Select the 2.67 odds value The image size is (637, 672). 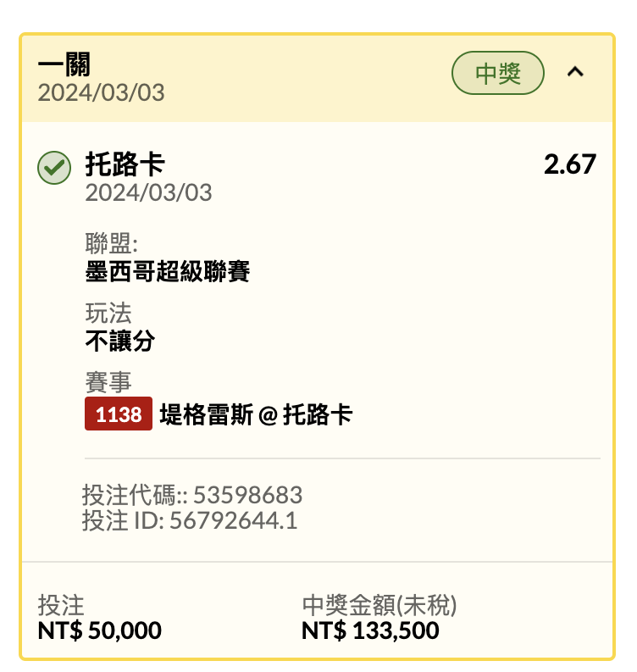point(570,164)
